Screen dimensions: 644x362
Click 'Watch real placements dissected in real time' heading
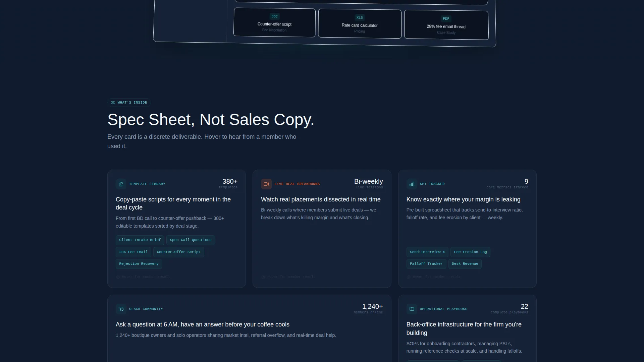[x=321, y=199]
